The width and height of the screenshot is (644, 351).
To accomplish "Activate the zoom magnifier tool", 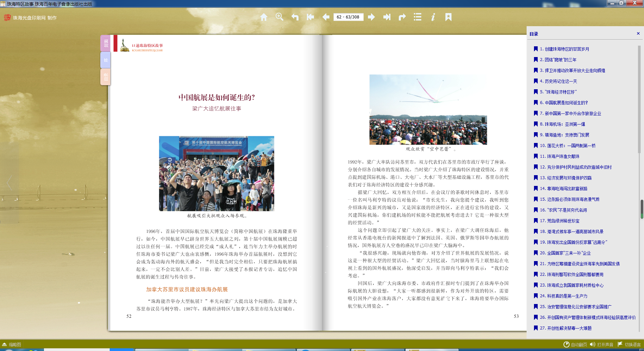I will tap(279, 17).
